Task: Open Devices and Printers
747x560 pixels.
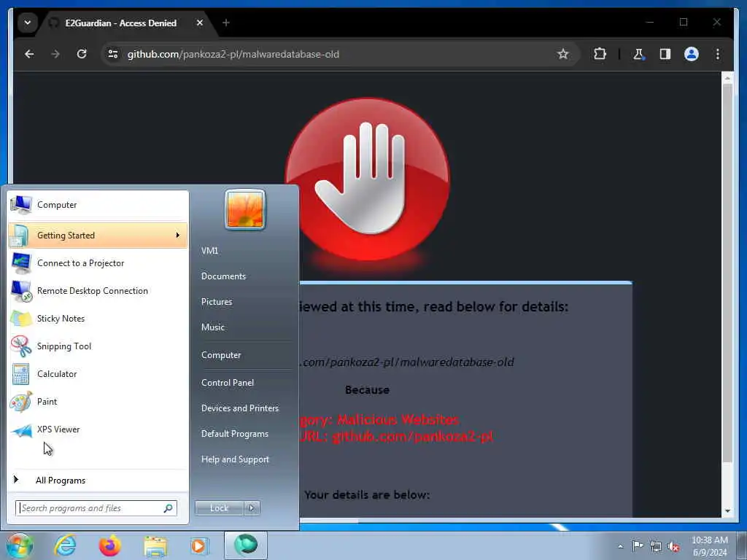Action: point(239,408)
